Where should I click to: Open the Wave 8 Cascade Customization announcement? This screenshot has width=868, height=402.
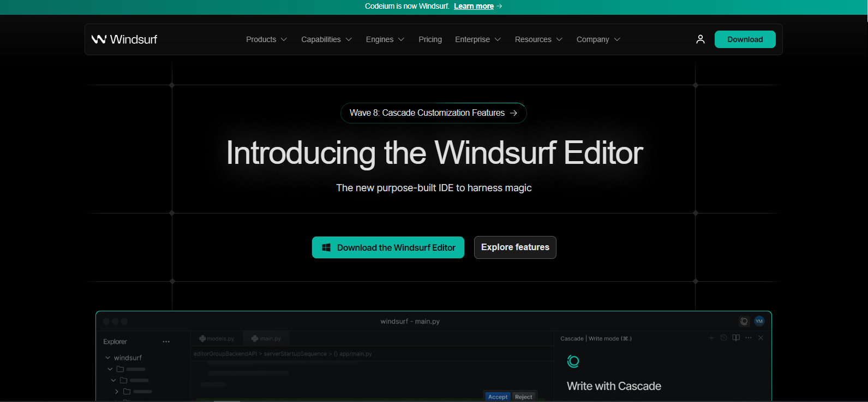click(x=433, y=113)
